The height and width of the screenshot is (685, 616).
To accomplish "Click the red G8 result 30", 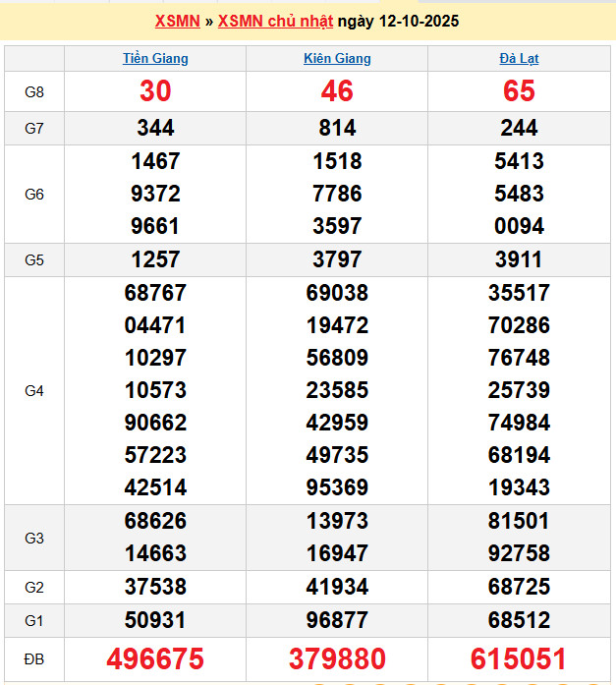I will pyautogui.click(x=155, y=91).
